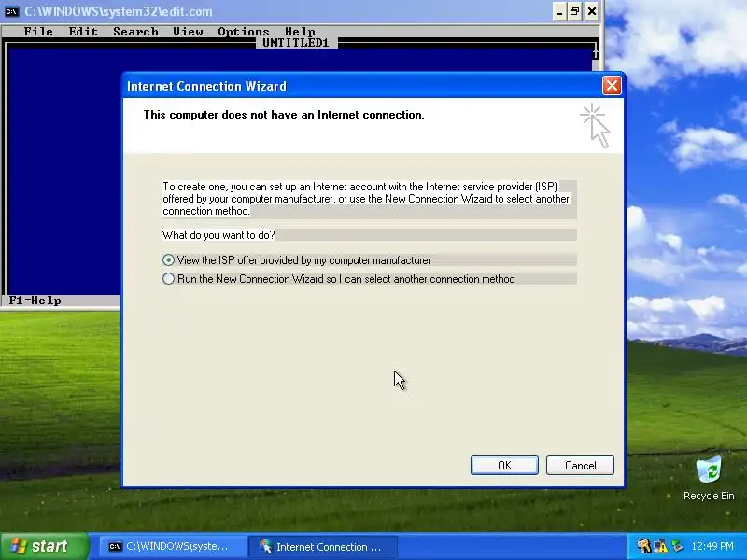Open View menu in edit.com window

pyautogui.click(x=189, y=32)
